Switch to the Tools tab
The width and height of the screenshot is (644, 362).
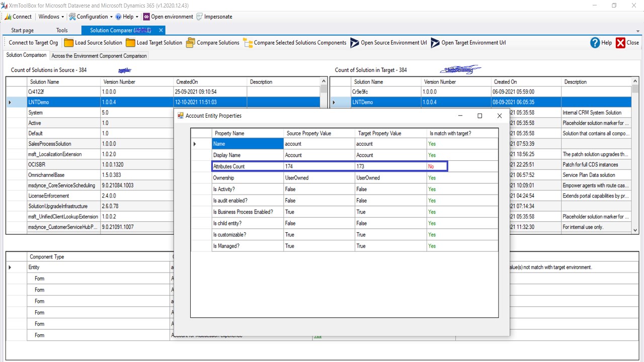click(62, 31)
